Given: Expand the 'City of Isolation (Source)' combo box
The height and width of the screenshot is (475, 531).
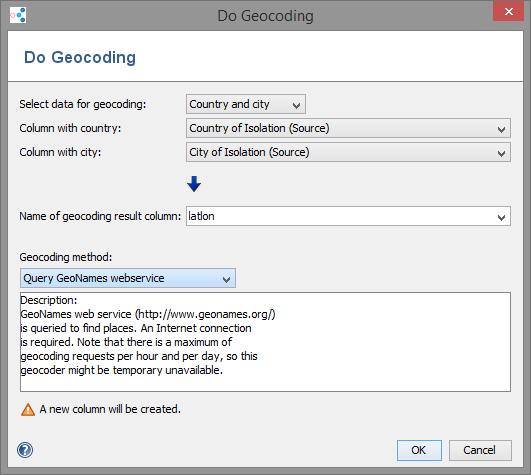Looking at the screenshot, I should tap(348, 152).
